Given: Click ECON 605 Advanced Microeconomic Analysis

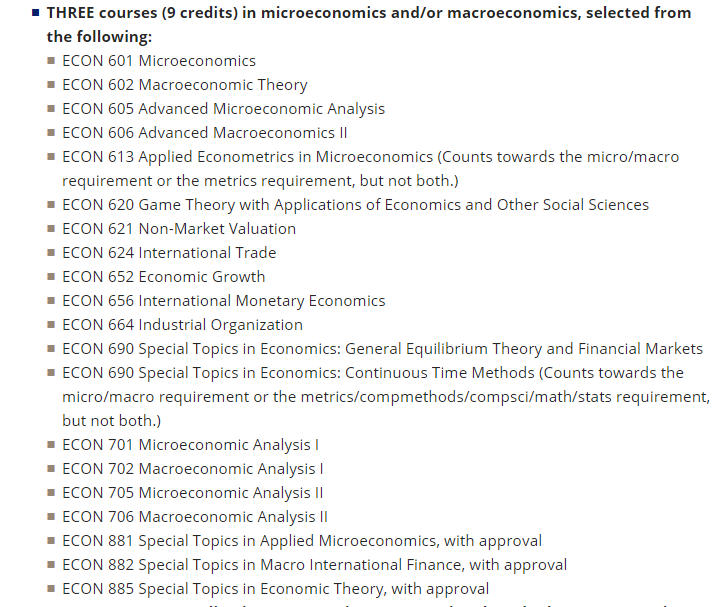Looking at the screenshot, I should tap(223, 109).
